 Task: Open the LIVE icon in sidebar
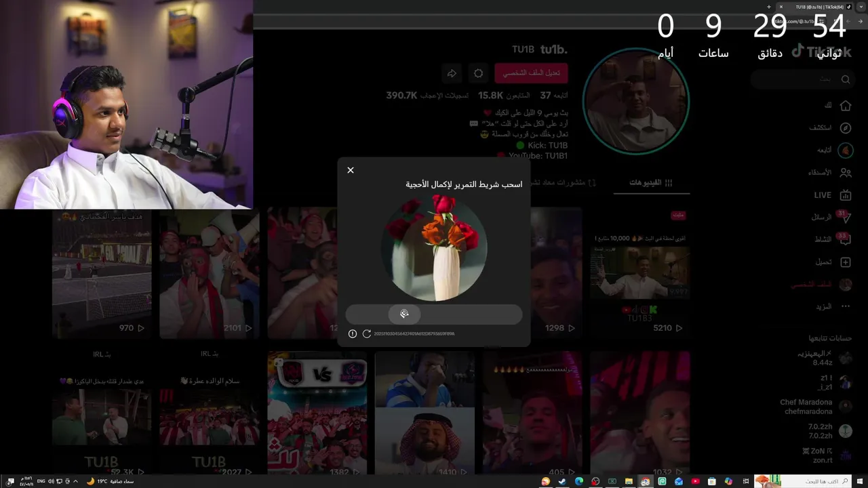point(845,195)
